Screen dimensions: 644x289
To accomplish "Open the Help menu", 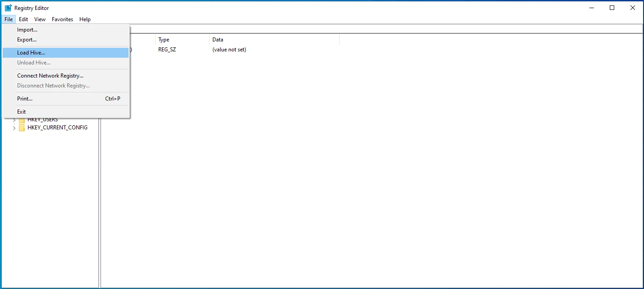I will coord(85,19).
